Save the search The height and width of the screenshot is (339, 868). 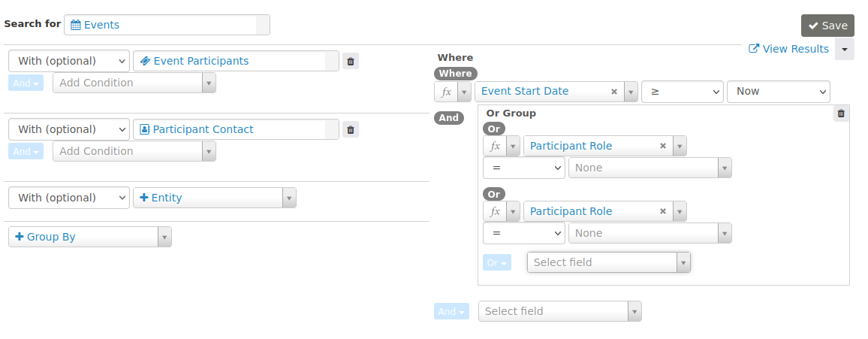pyautogui.click(x=827, y=26)
